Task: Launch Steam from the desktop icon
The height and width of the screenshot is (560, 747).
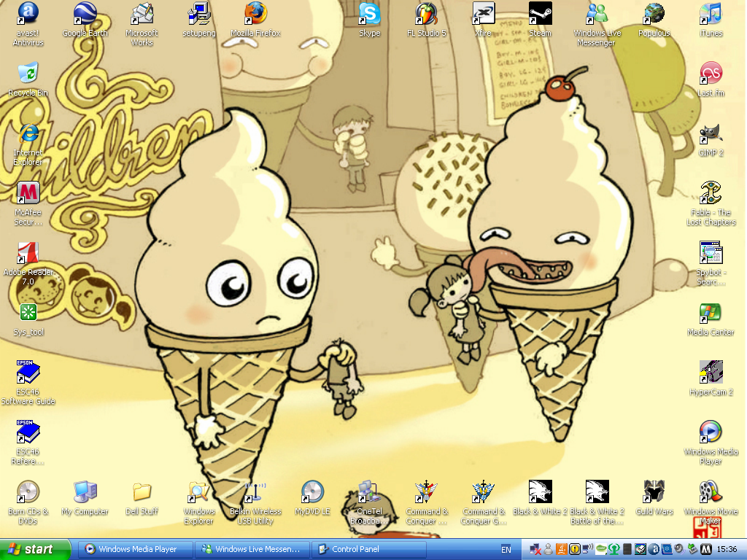Action: click(x=541, y=20)
